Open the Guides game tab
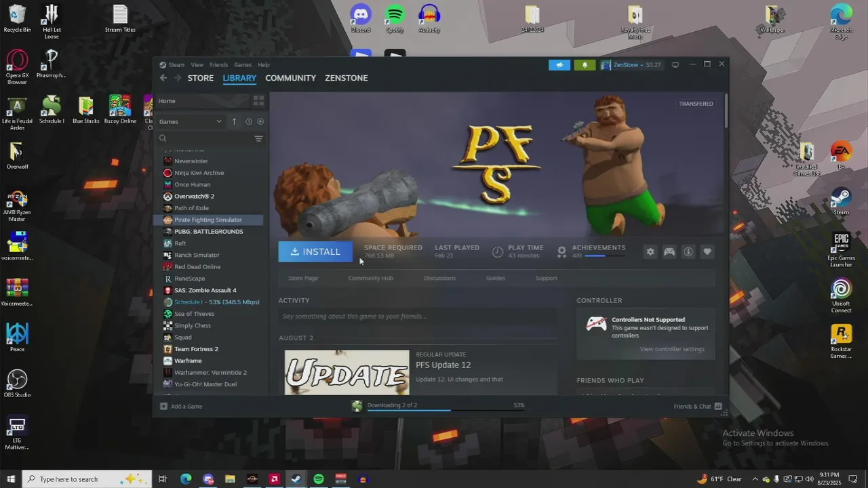The width and height of the screenshot is (868, 488). tap(495, 278)
